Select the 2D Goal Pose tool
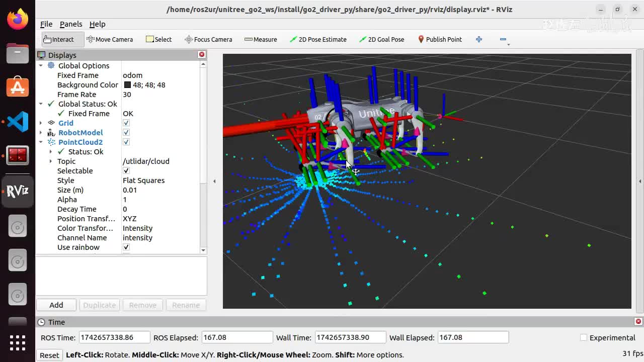This screenshot has width=644, height=362. pos(381,39)
